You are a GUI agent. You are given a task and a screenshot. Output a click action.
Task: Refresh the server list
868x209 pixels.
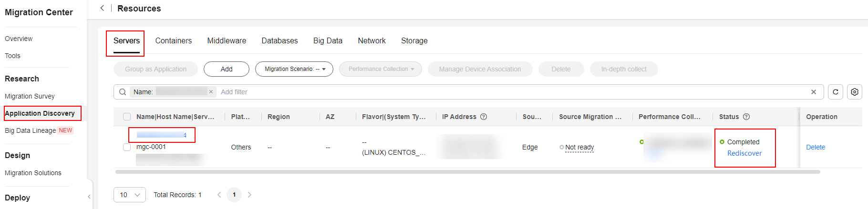point(835,92)
